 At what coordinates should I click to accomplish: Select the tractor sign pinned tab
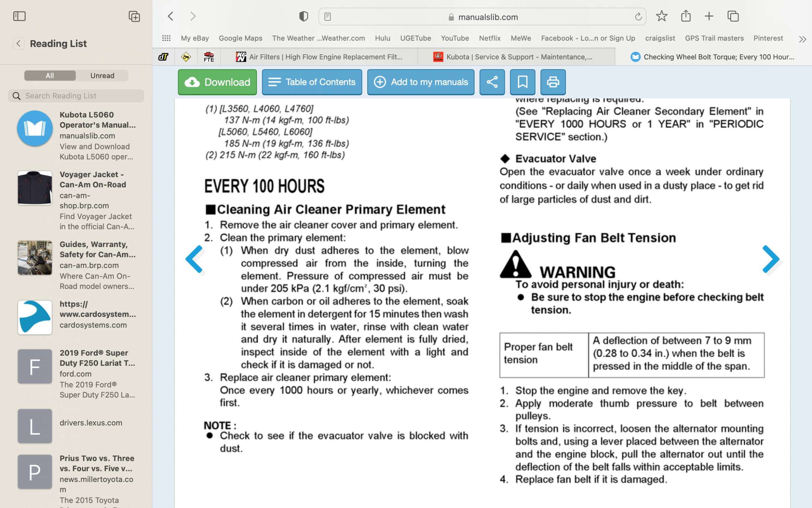click(186, 57)
